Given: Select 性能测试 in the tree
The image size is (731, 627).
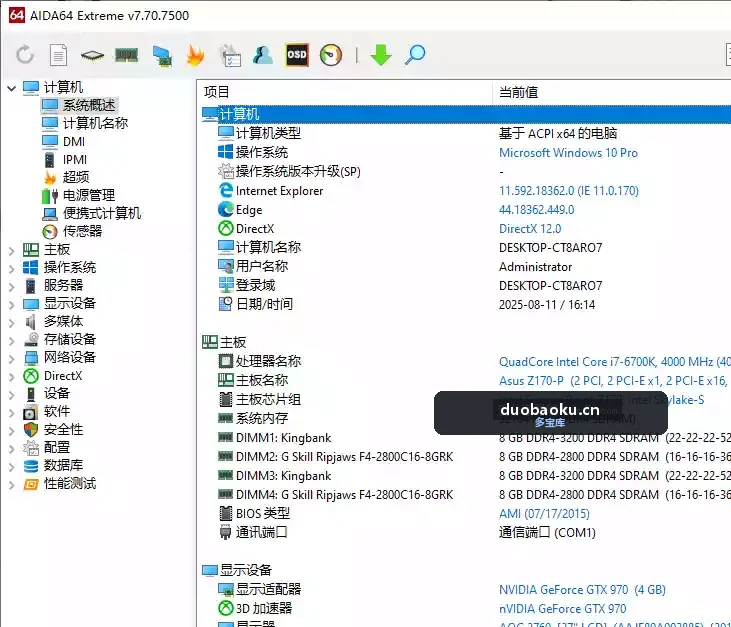Looking at the screenshot, I should coord(69,483).
